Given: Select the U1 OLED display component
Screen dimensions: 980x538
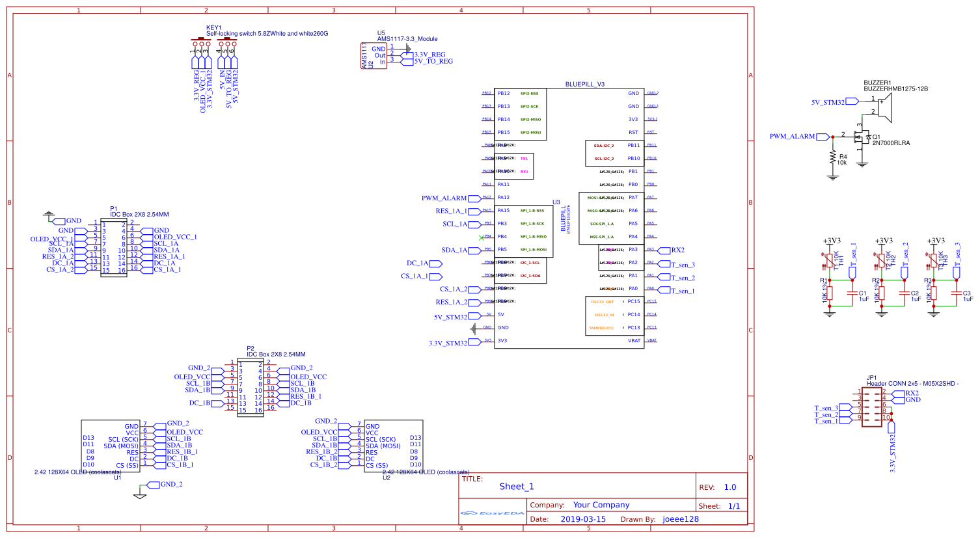Looking at the screenshot, I should point(111,446).
